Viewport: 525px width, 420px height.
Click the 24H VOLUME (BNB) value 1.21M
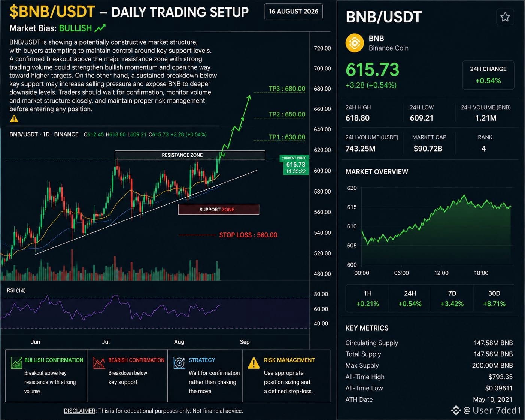click(x=486, y=118)
